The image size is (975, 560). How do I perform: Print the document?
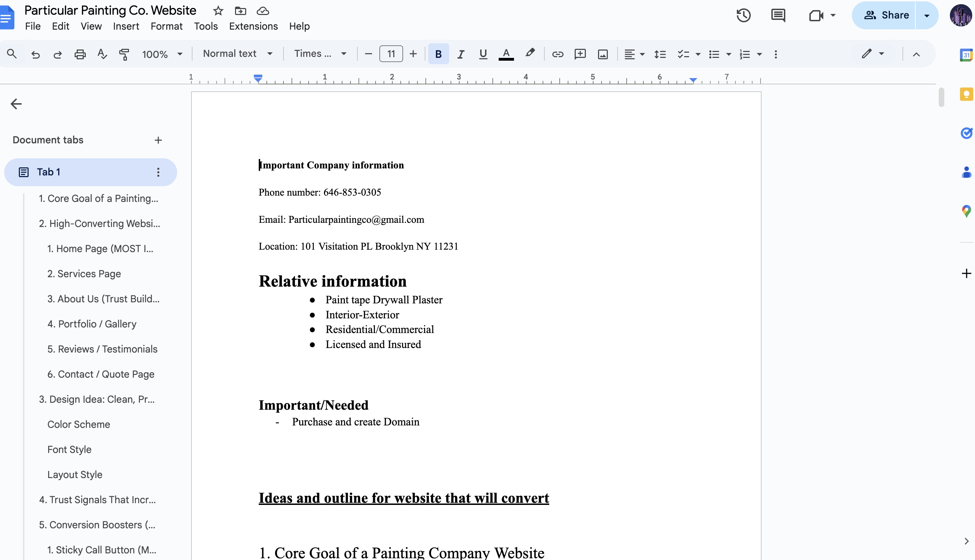click(x=80, y=54)
